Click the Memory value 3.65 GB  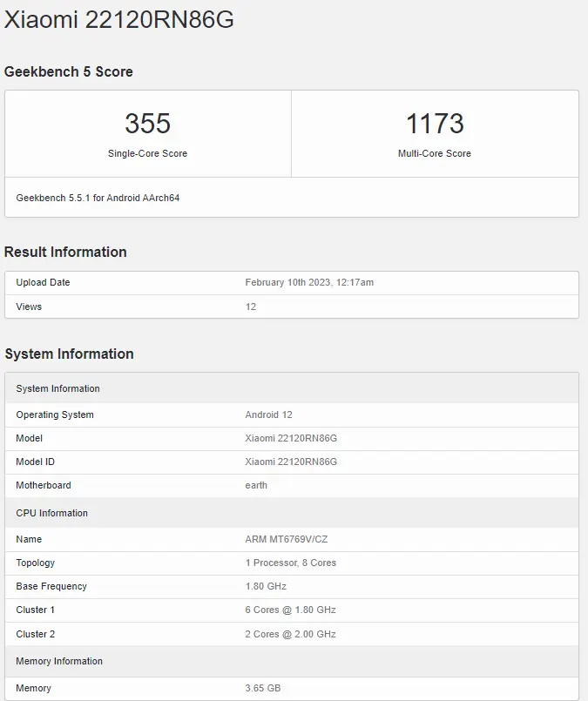(263, 688)
